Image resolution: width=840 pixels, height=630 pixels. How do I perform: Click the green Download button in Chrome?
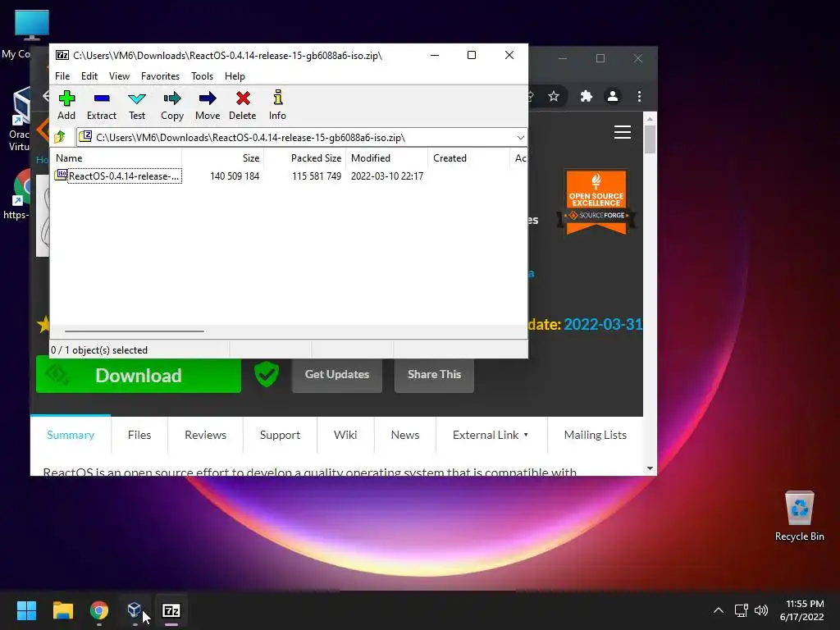(138, 375)
